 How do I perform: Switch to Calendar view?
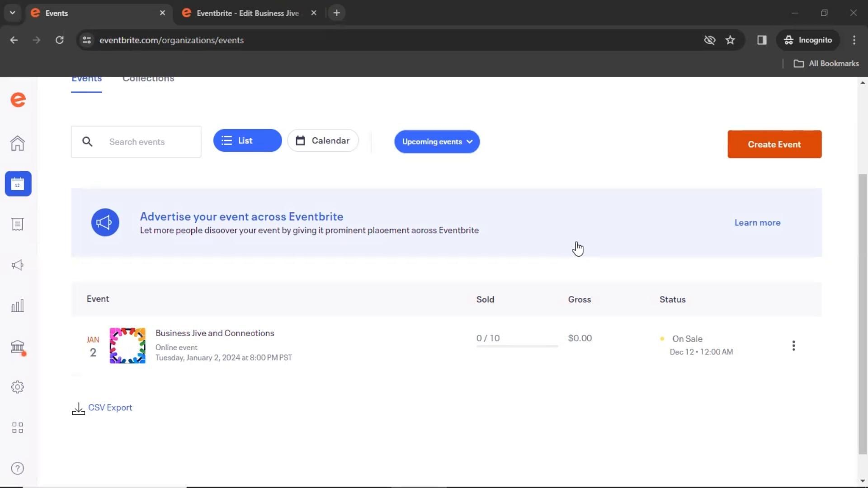[x=323, y=141]
